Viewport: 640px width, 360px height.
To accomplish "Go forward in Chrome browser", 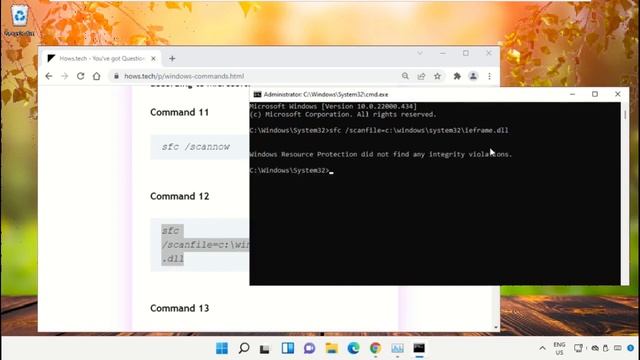I will point(64,76).
